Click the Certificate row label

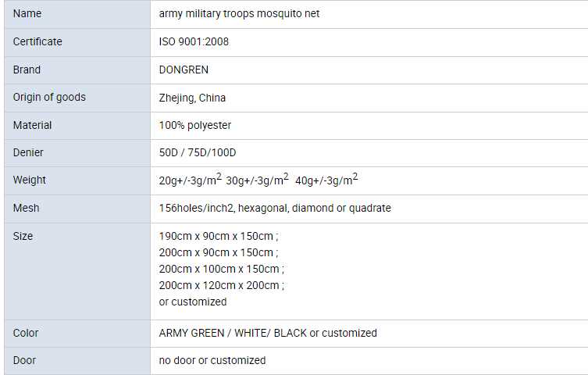pyautogui.click(x=37, y=42)
